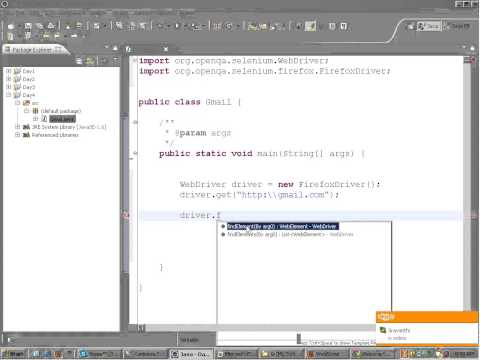Collapse the (default package) node
480x360 pixels.
[x=26, y=111]
